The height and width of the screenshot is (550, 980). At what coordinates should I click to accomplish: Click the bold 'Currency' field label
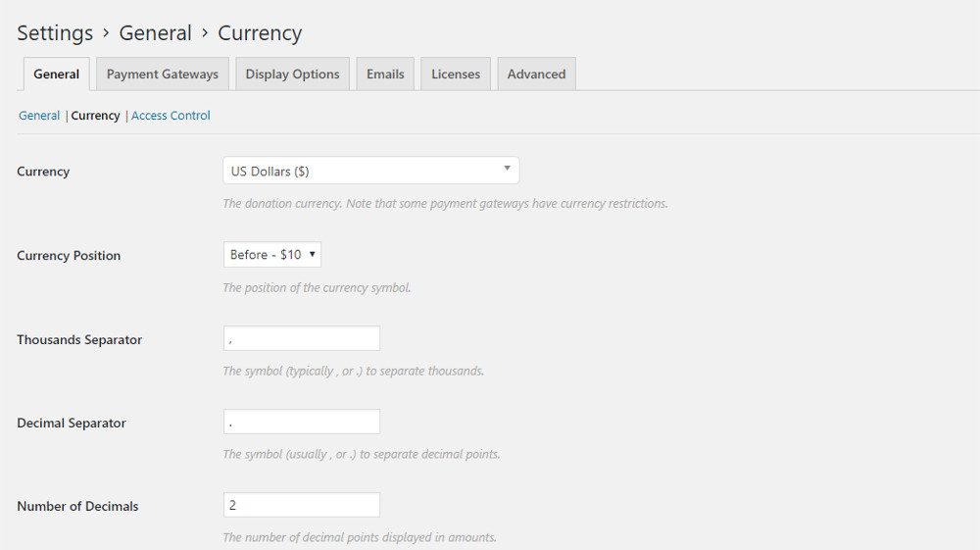[43, 172]
